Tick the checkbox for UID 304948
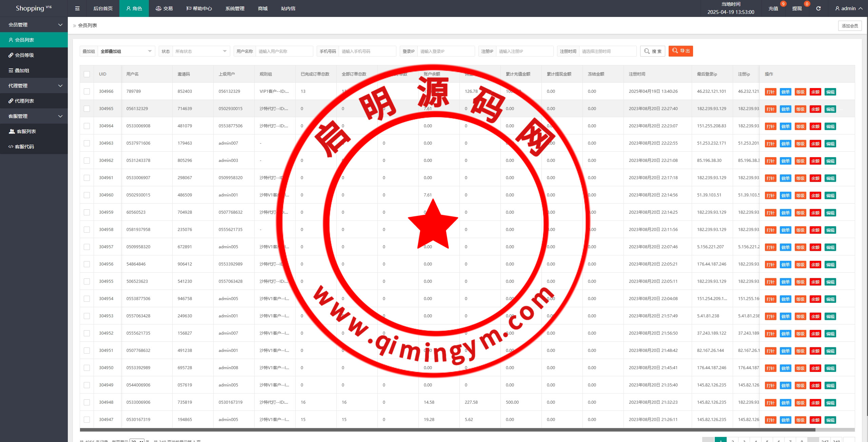The image size is (868, 442). [87, 402]
